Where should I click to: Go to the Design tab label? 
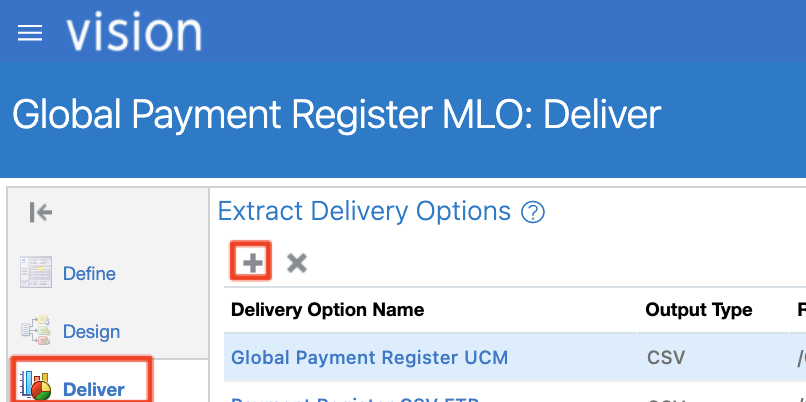point(91,331)
